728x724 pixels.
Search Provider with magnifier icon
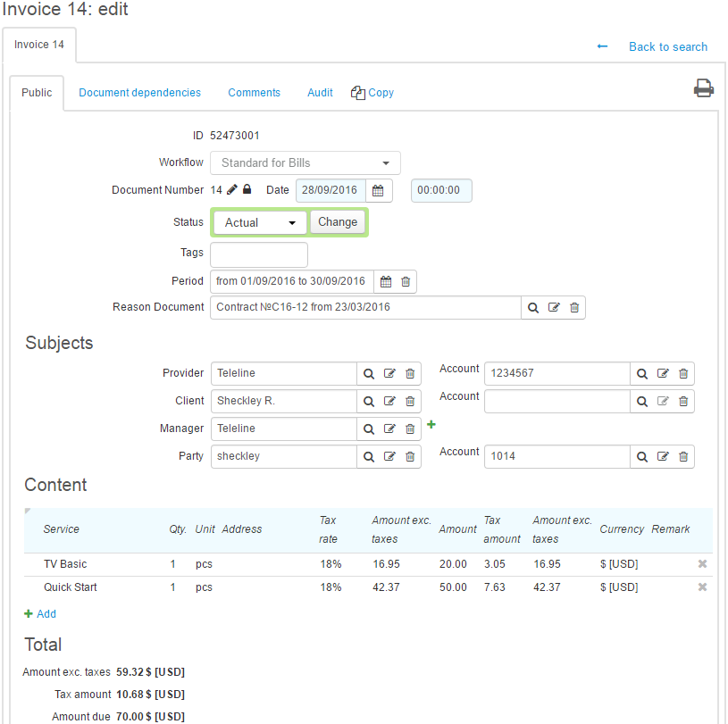click(x=369, y=373)
